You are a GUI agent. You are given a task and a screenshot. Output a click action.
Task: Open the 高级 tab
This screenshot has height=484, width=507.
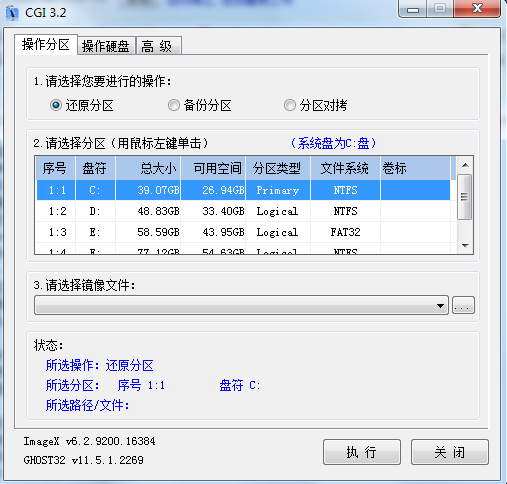point(159,46)
